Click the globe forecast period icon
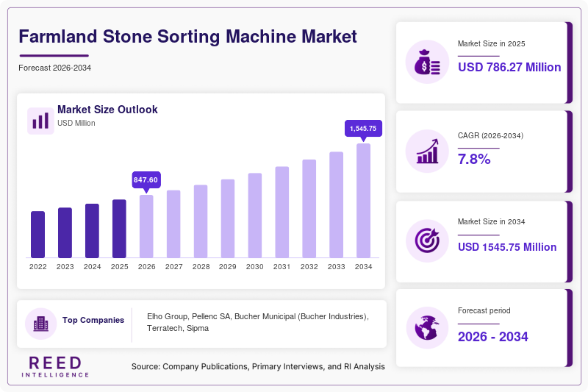The width and height of the screenshot is (588, 392). point(427,328)
